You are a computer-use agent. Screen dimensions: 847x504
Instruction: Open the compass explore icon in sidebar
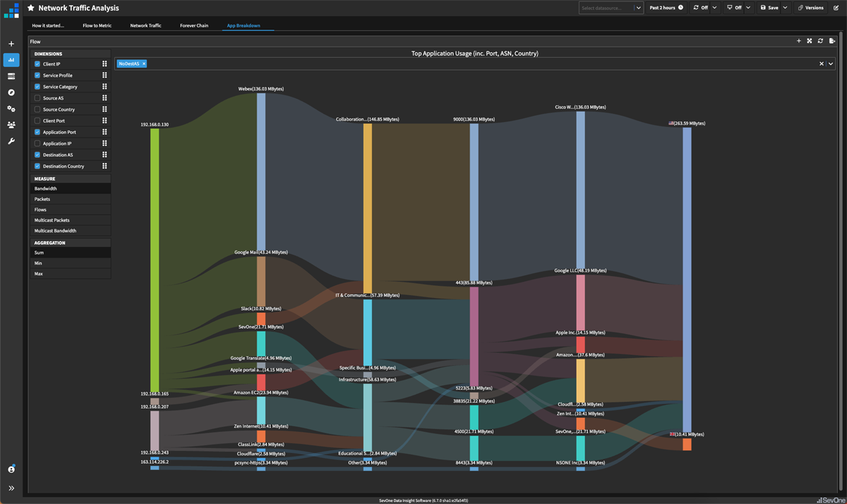click(11, 92)
